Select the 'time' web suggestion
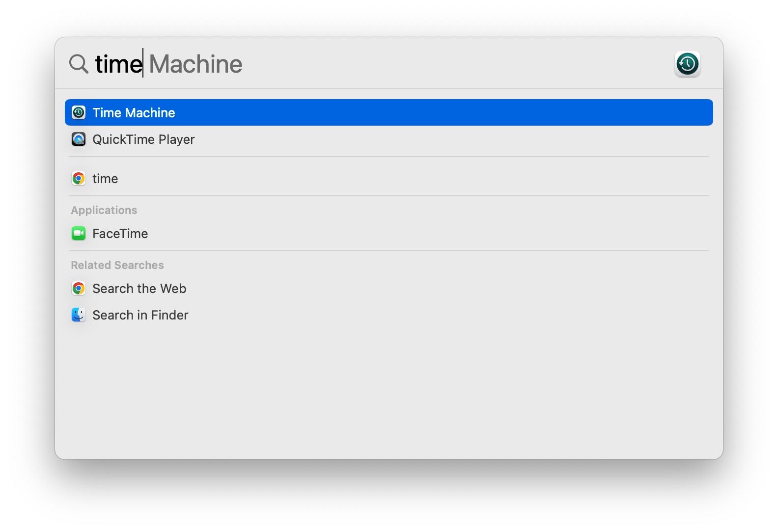778x532 pixels. pyautogui.click(x=389, y=178)
